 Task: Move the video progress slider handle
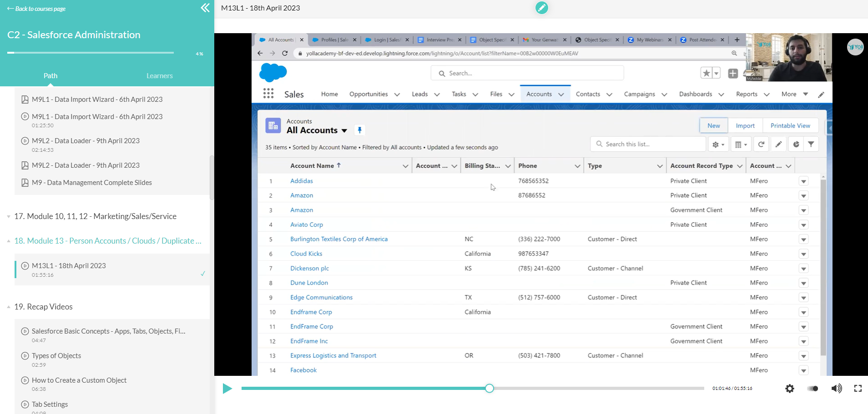tap(490, 389)
